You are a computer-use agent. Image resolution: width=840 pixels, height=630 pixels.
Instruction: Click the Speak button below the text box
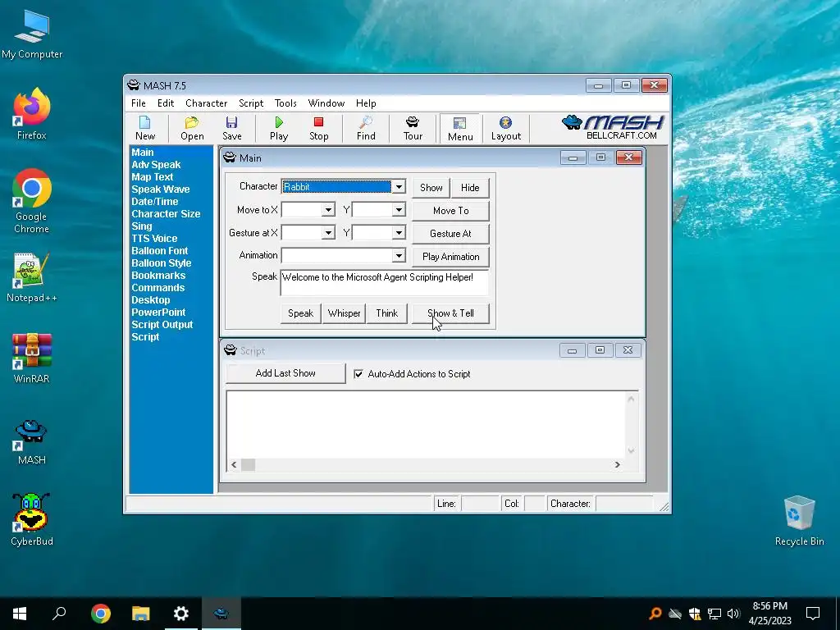tap(300, 313)
